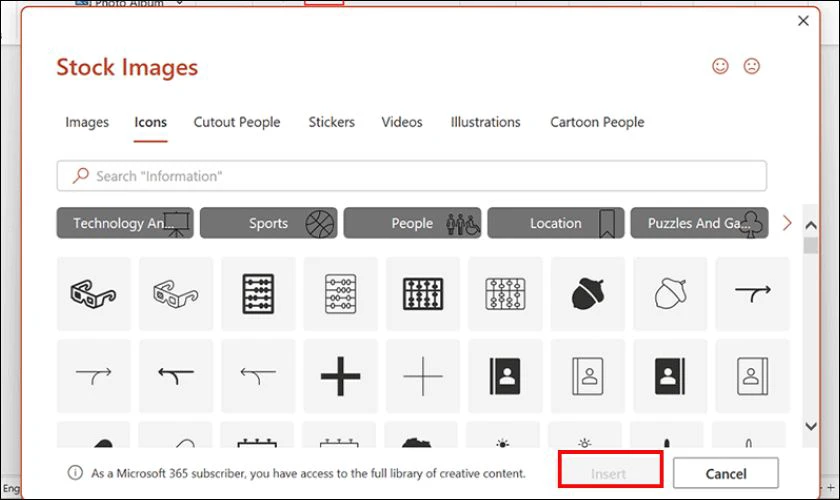
Task: Click the frowning face feedback icon
Action: (751, 66)
